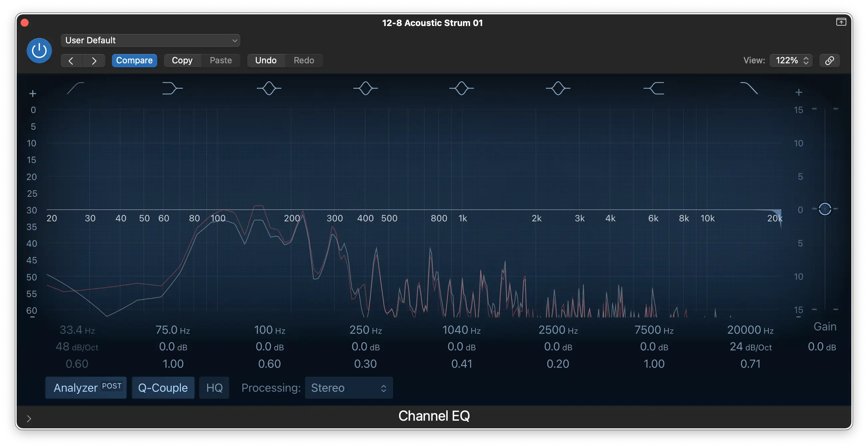
Task: Toggle the 1040 Hz bell band icon
Action: tap(461, 88)
